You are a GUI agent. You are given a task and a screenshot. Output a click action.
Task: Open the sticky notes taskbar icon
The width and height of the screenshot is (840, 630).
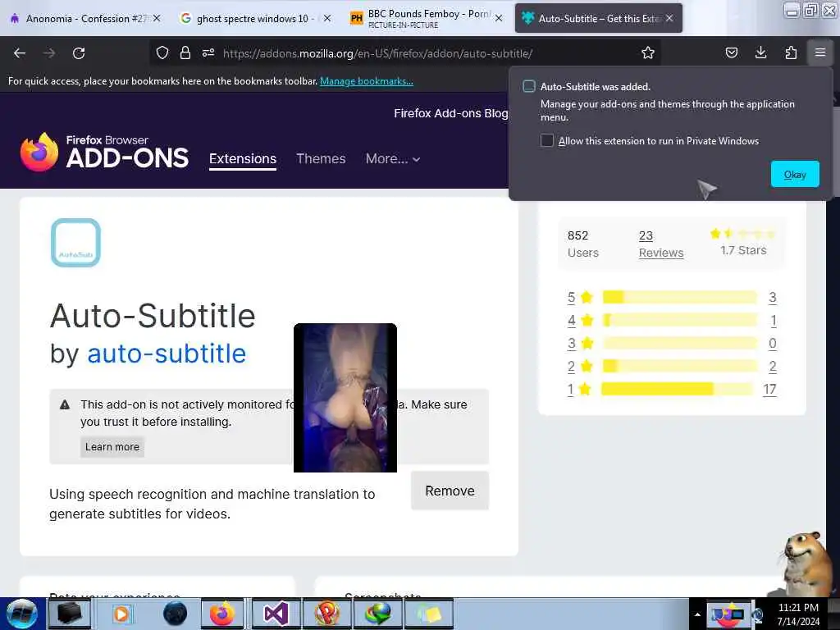[428, 614]
